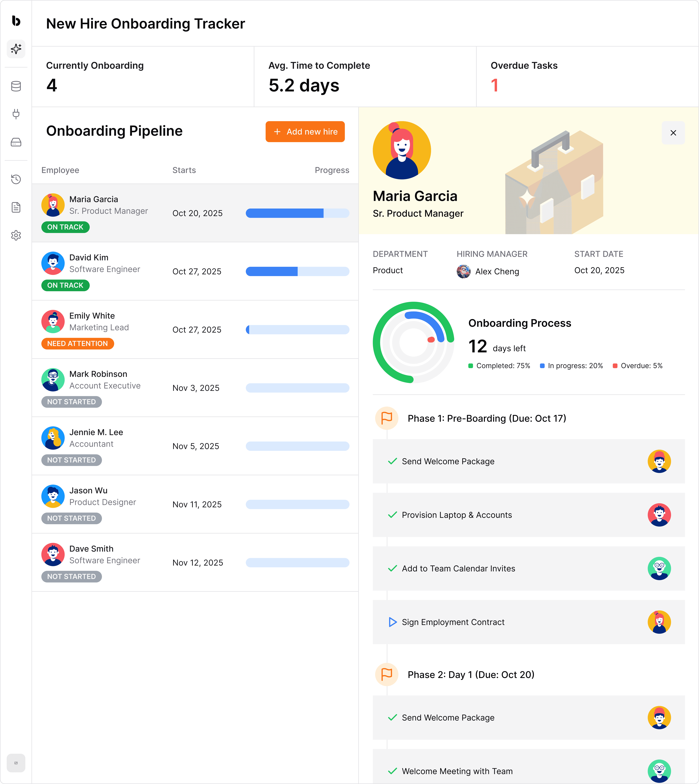This screenshot has width=699, height=784.
Task: Click the sparkle AI icon in sidebar
Action: tap(16, 49)
